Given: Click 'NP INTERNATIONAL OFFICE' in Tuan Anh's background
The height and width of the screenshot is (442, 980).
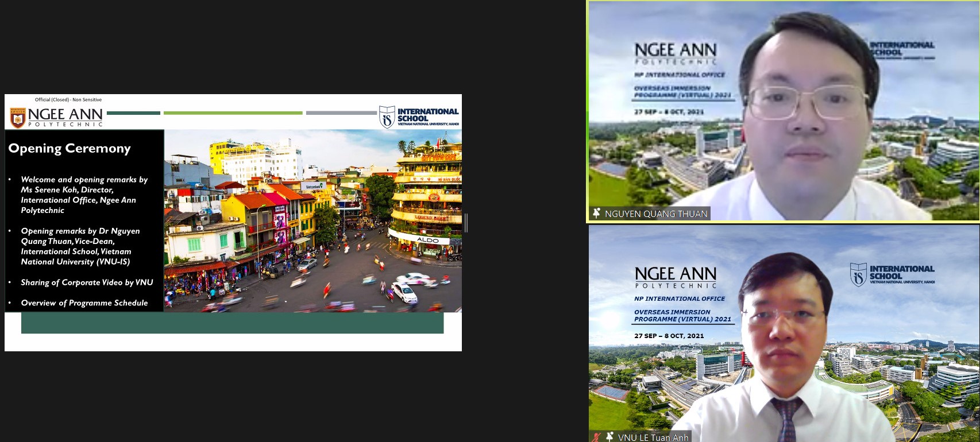Looking at the screenshot, I should pyautogui.click(x=680, y=298).
